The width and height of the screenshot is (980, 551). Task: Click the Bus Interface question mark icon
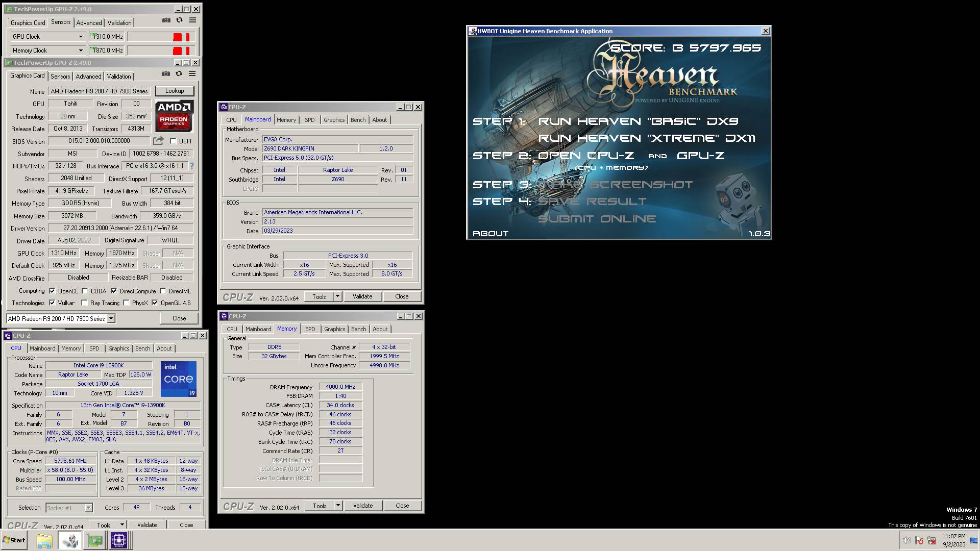[192, 166]
